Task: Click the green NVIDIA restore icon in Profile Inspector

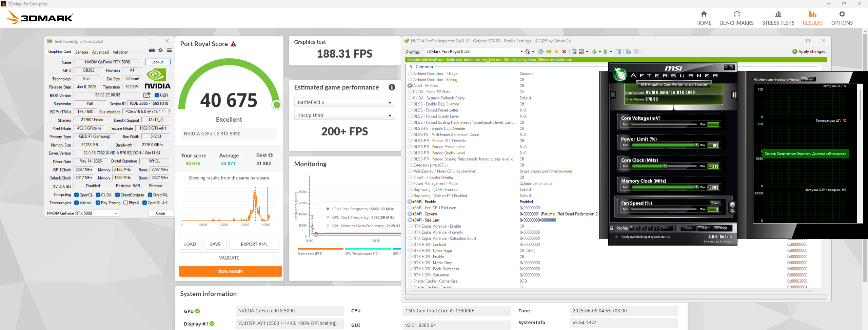Action: (x=549, y=52)
